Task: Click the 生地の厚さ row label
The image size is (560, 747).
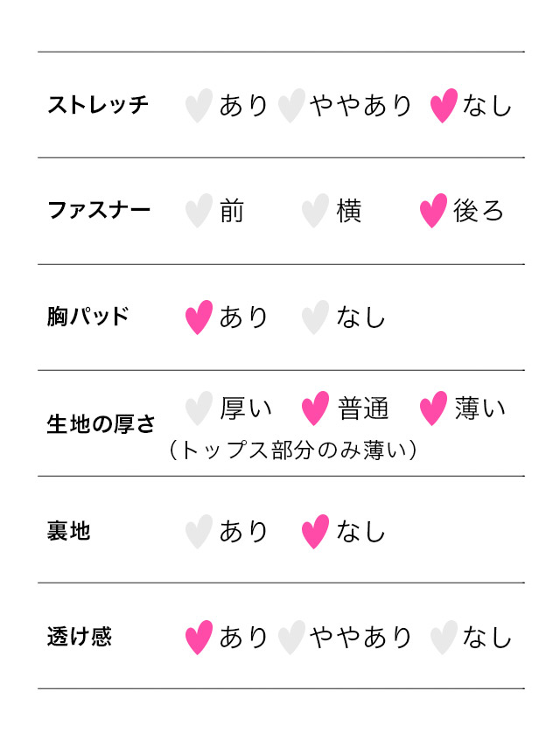Action: click(x=101, y=423)
